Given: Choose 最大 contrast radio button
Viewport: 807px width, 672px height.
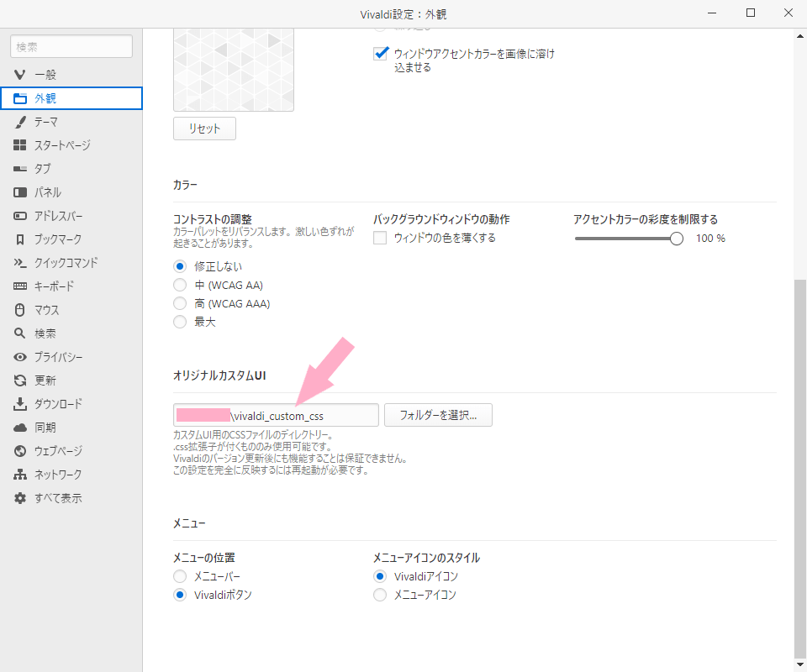Looking at the screenshot, I should [x=179, y=322].
